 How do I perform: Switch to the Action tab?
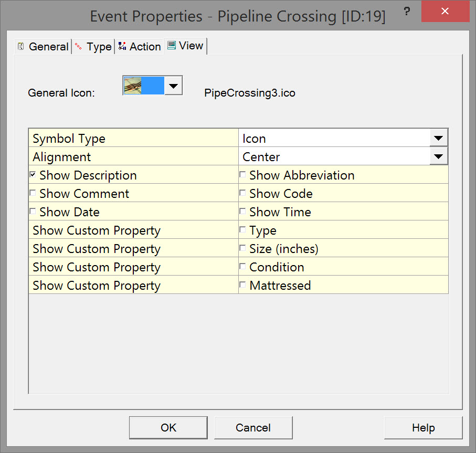pos(144,47)
